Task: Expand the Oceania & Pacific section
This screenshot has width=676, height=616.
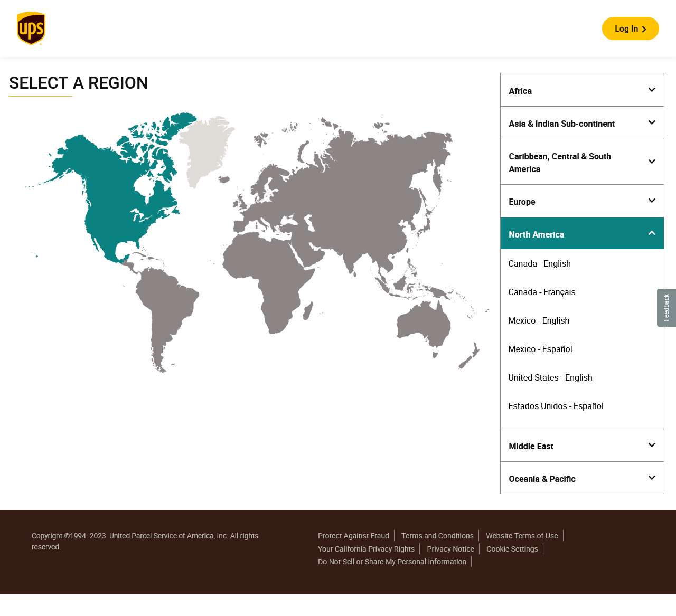Action: (582, 478)
